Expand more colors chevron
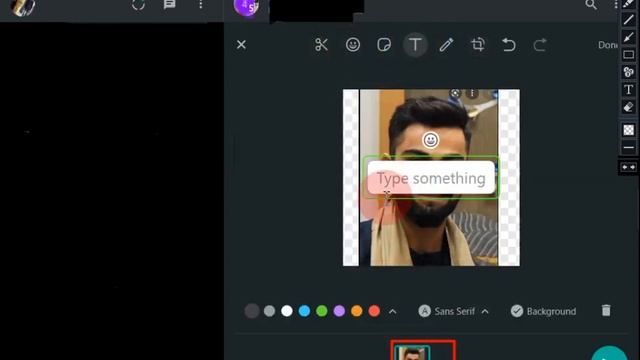Viewport: 640px width, 360px height. pos(393,311)
